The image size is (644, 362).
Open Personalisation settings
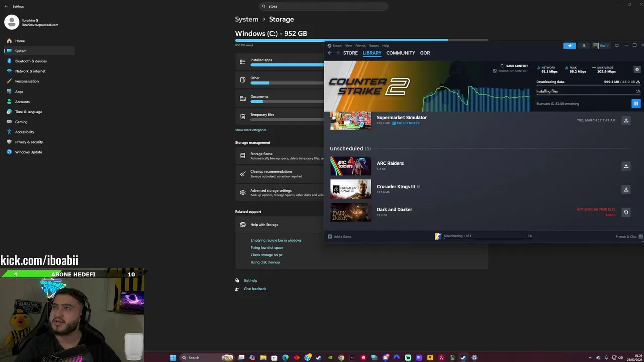click(39, 81)
